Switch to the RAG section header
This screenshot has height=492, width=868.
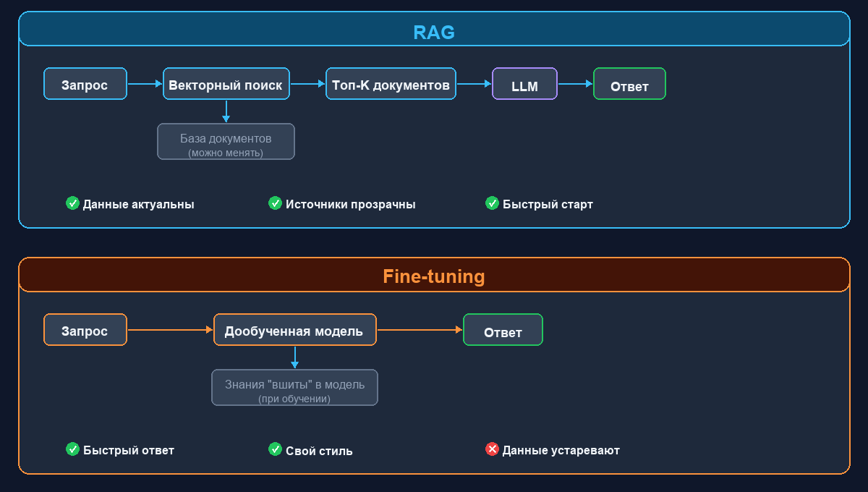434,32
